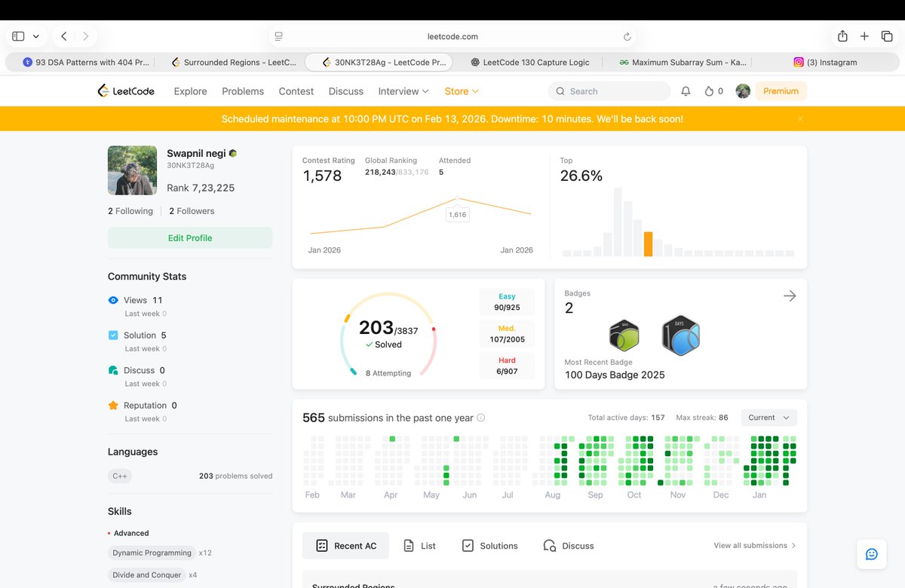This screenshot has height=588, width=905.
Task: Open the navbar Discuss item
Action: 346,91
